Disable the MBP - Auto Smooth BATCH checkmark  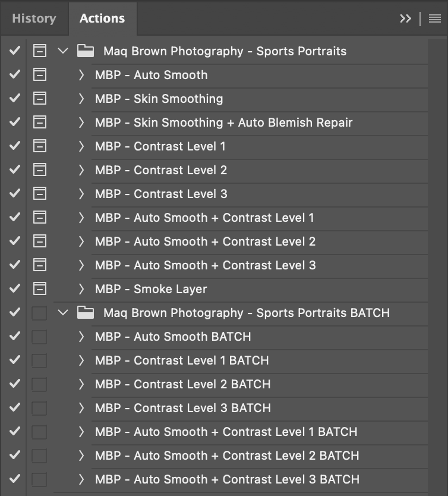click(14, 335)
